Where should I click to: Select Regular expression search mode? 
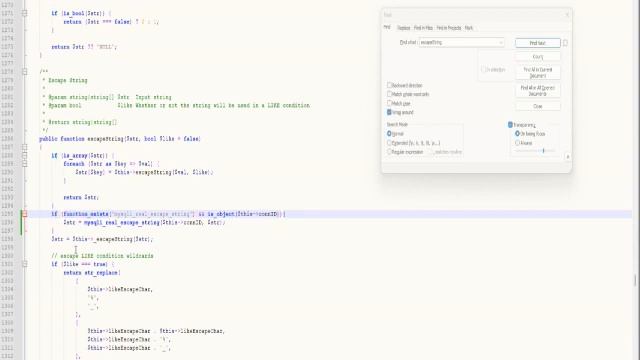(389, 152)
